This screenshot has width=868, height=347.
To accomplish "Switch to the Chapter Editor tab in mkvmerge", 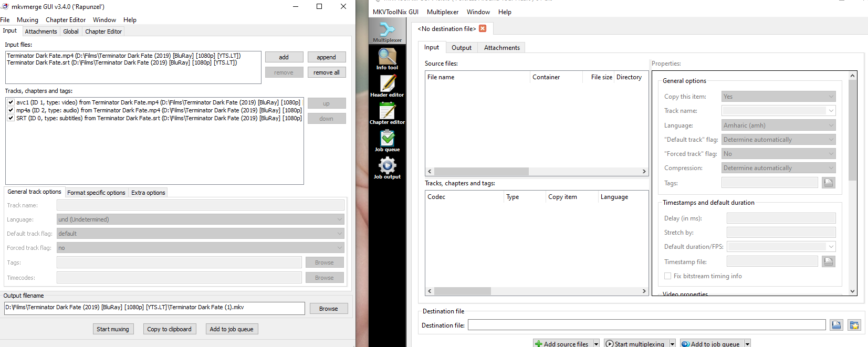I will tap(103, 31).
